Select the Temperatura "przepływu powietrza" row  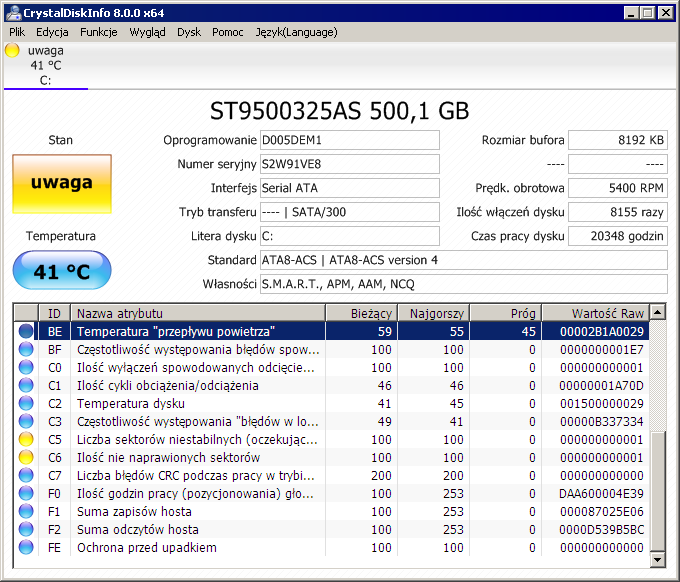[332, 331]
